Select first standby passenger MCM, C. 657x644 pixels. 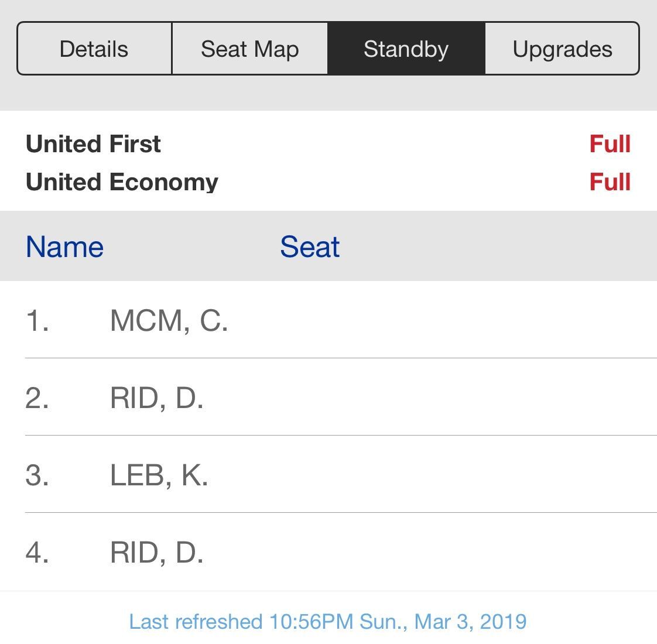[328, 320]
